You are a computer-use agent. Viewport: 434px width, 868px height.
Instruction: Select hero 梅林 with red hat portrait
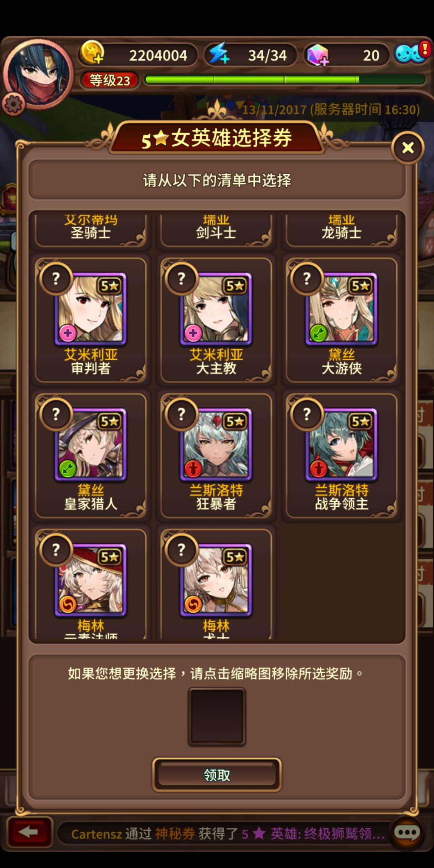pyautogui.click(x=91, y=579)
